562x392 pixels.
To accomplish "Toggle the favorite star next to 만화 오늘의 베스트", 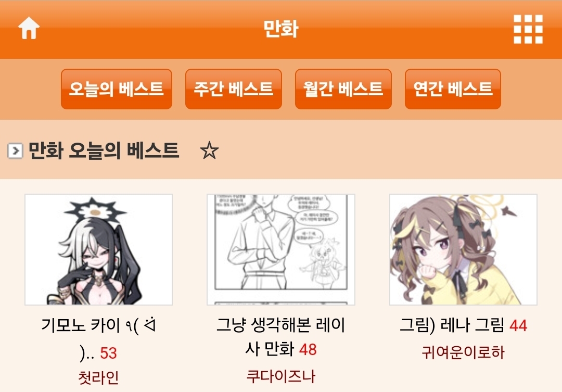I will [x=209, y=150].
